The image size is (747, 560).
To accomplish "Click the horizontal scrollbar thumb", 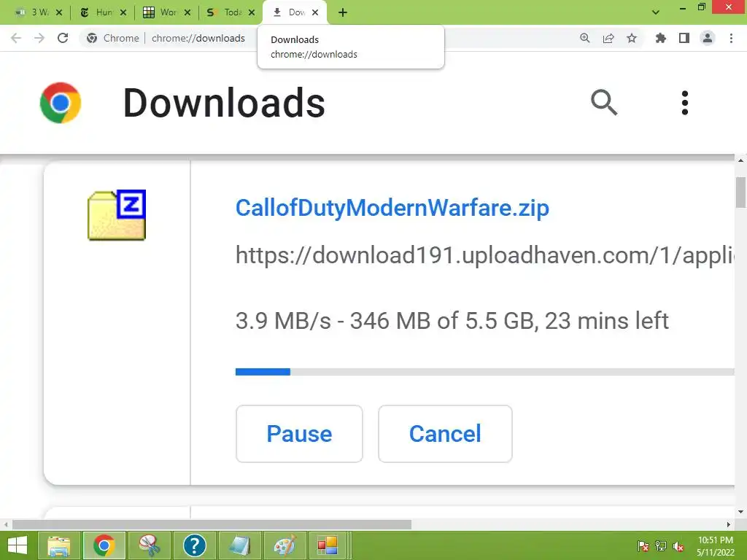I will click(x=212, y=524).
